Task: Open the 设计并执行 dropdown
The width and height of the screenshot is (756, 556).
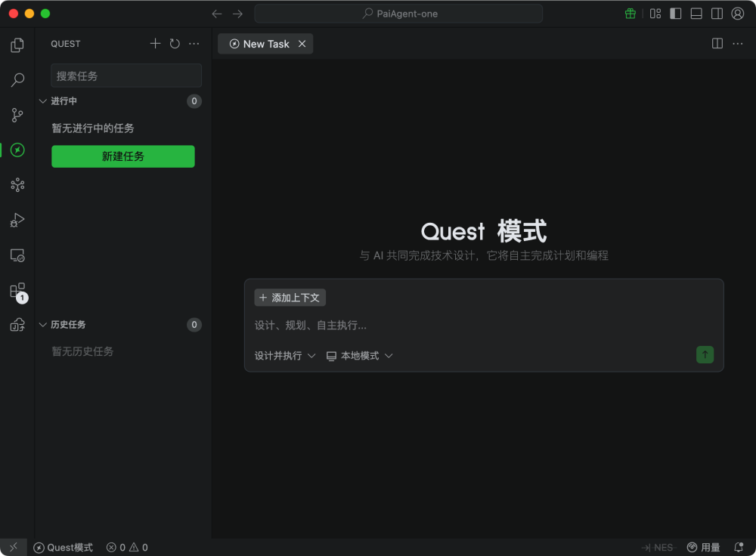Action: coord(284,354)
